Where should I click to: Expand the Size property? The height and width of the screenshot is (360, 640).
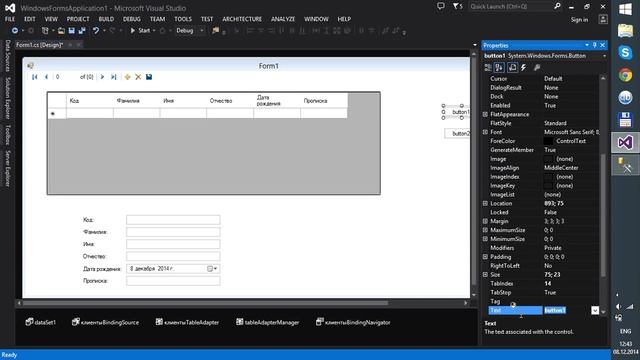point(485,275)
